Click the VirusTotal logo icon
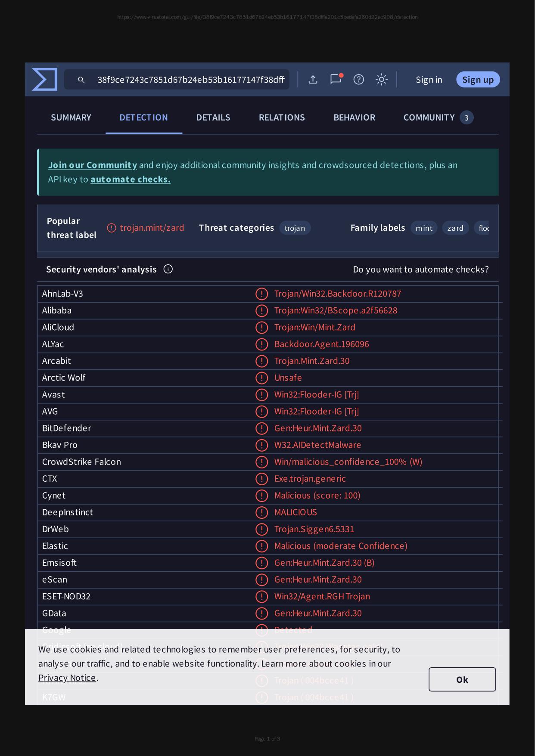The width and height of the screenshot is (535, 756). point(45,80)
